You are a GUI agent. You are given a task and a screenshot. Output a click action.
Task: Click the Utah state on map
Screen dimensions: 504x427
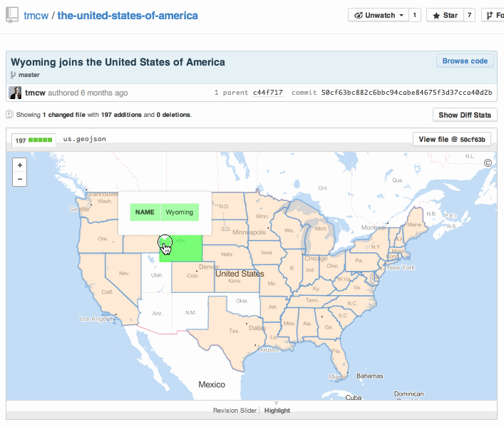(x=157, y=277)
